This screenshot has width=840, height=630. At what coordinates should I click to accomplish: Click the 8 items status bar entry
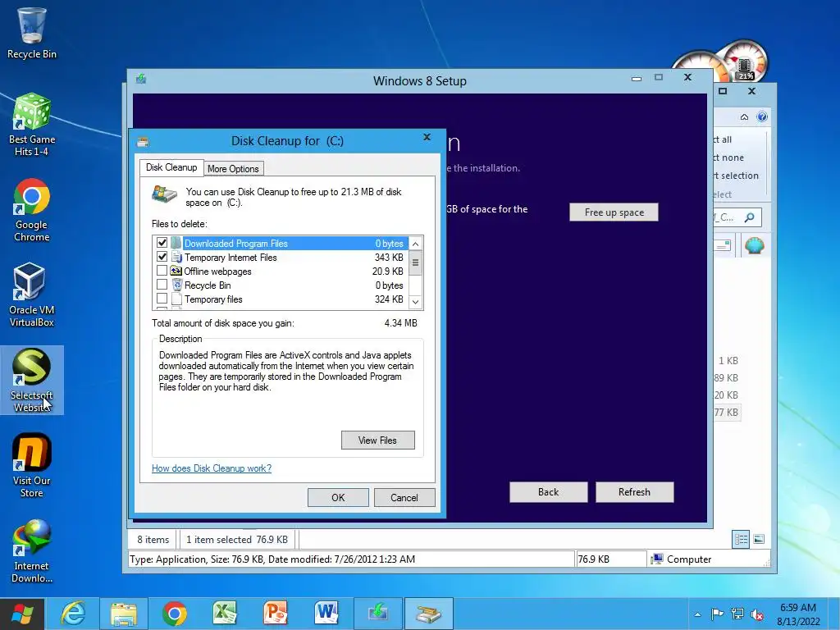point(153,540)
